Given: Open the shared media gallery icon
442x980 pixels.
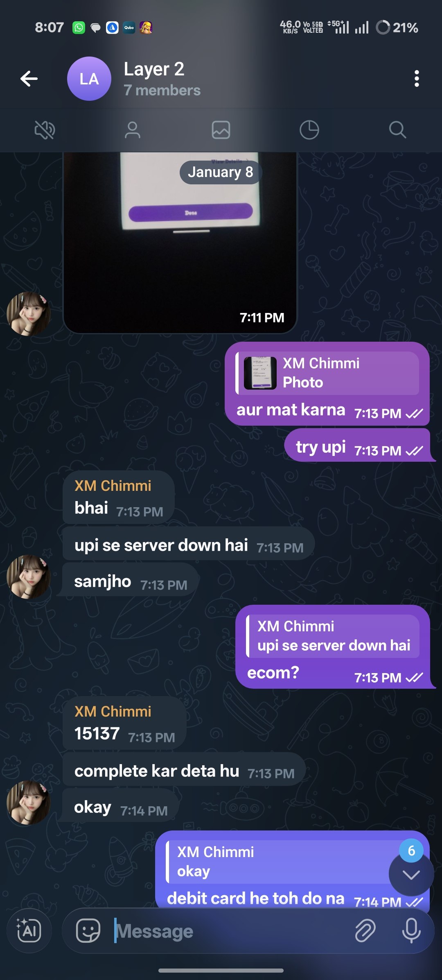Looking at the screenshot, I should click(x=221, y=130).
